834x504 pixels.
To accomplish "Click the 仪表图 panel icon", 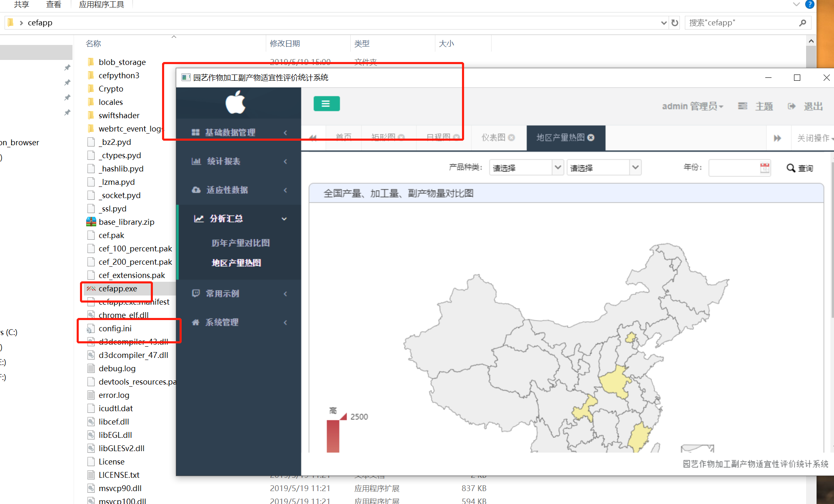I will pyautogui.click(x=489, y=138).
